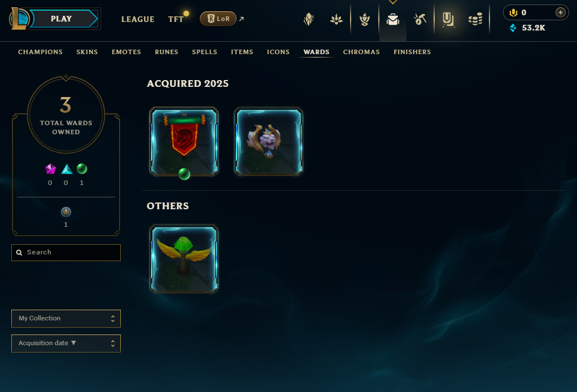577x392 pixels.
Task: Open the Store coins icon
Action: click(x=475, y=19)
